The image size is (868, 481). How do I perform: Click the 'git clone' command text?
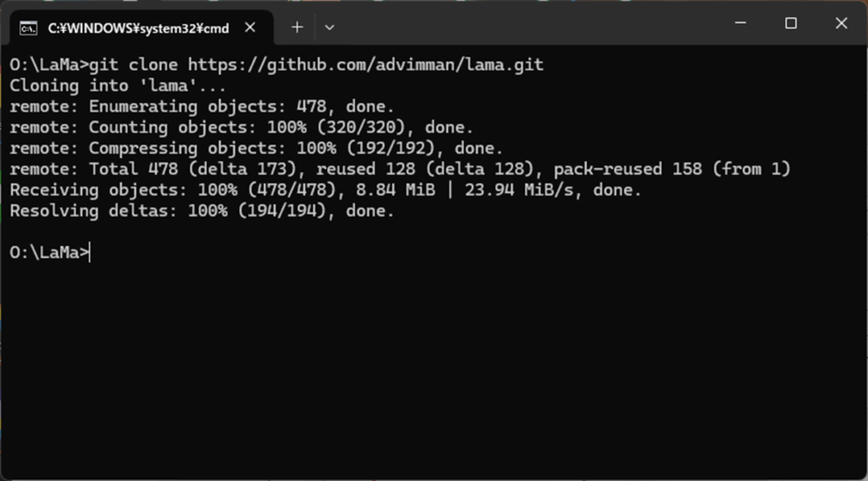coord(133,64)
